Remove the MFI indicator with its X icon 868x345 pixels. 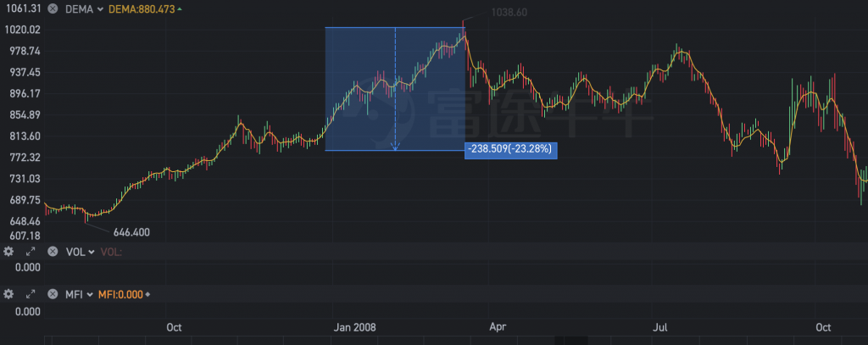click(53, 294)
